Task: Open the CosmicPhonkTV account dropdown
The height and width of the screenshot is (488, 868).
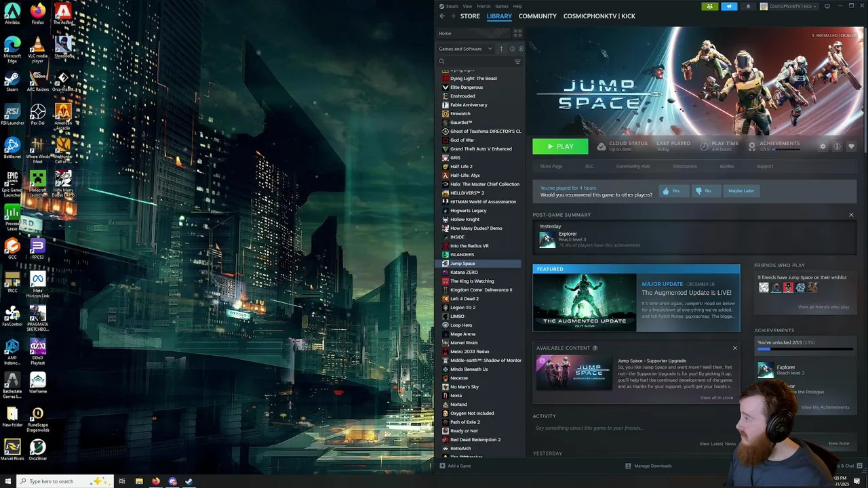Action: [x=789, y=6]
